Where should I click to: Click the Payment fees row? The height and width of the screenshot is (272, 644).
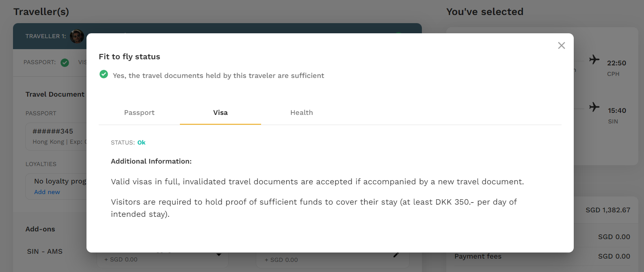tap(542, 256)
